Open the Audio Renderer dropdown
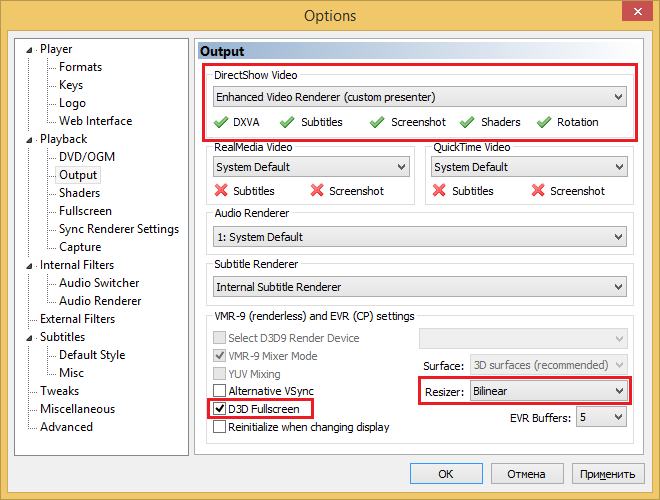The height and width of the screenshot is (500, 660). 419,237
